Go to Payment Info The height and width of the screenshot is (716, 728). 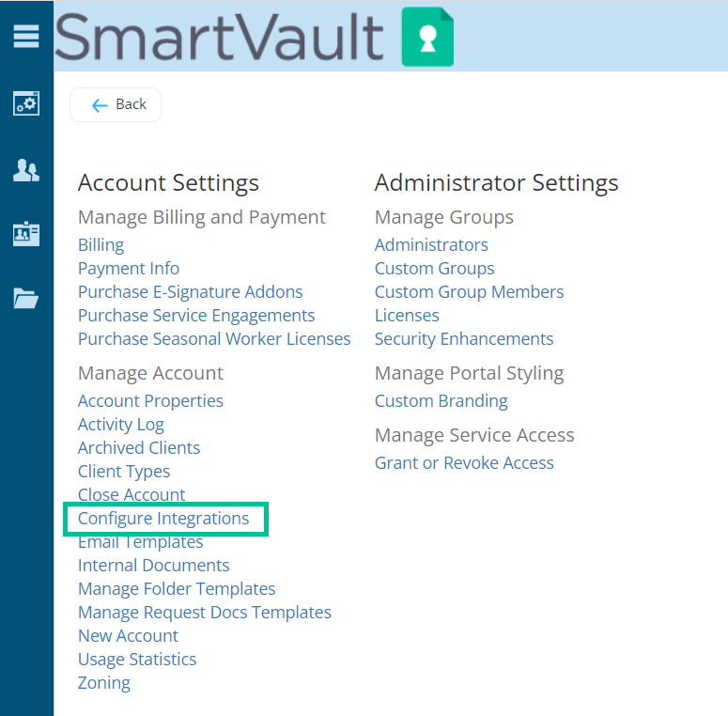coord(129,269)
